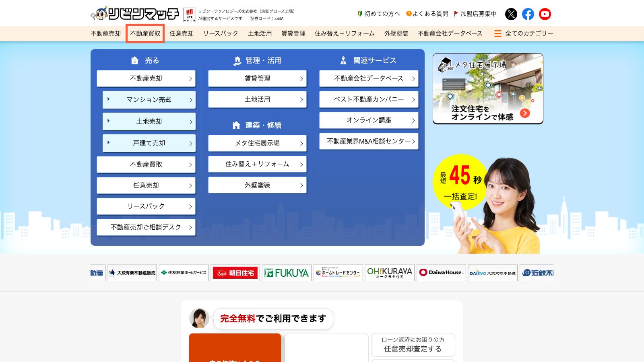Image resolution: width=644 pixels, height=362 pixels.
Task: Click the リビンマッチ site logo
Action: [135, 14]
